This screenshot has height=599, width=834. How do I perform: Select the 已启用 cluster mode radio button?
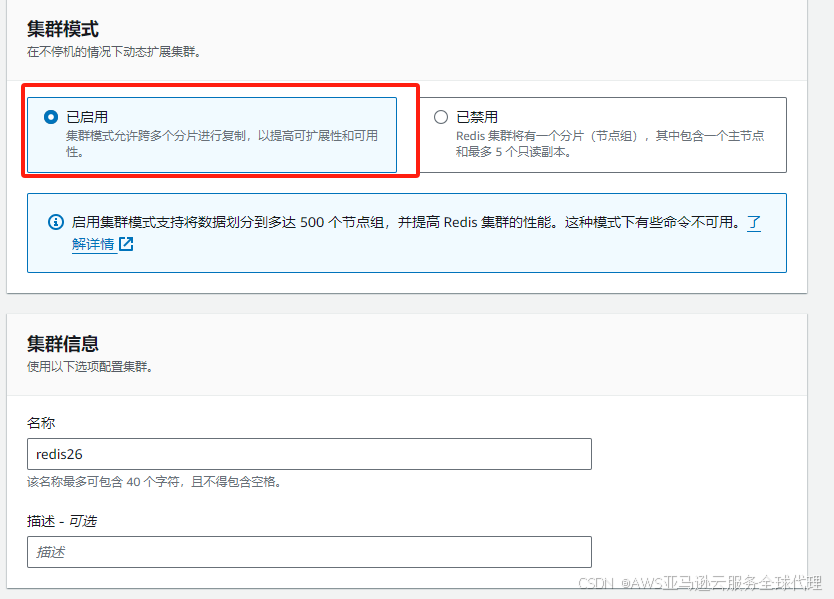tap(51, 117)
